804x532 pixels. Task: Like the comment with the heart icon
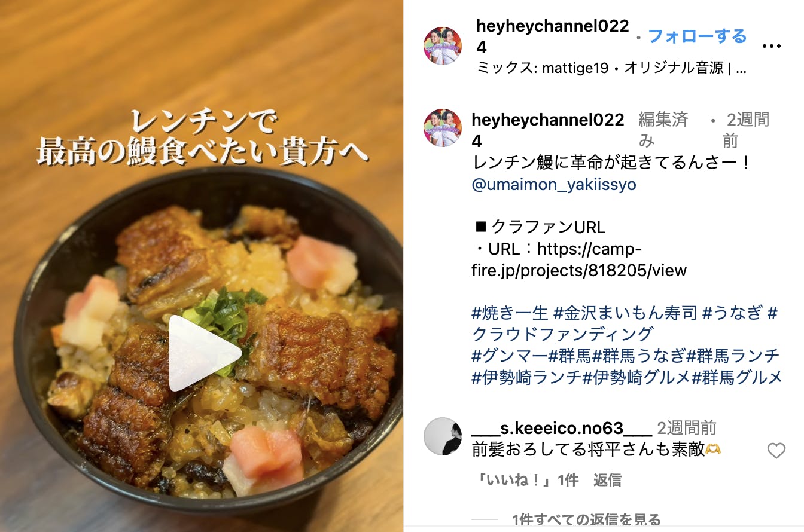coord(776,451)
